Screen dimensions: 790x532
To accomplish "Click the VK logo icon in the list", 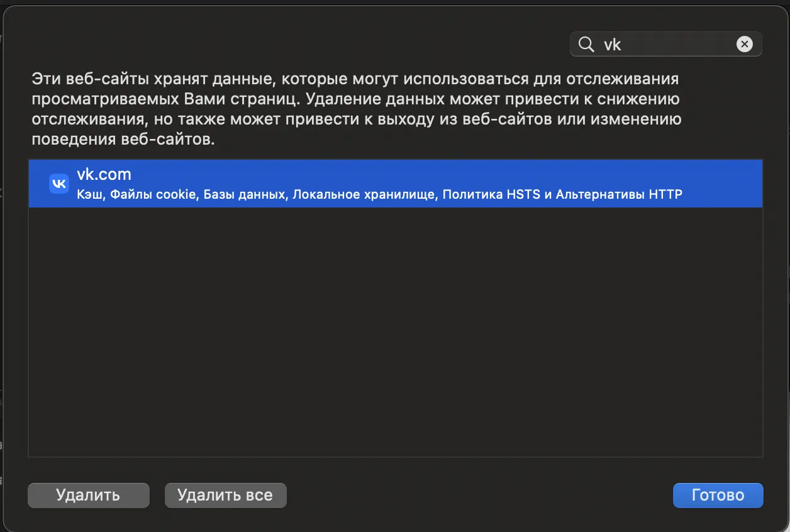I will [x=59, y=184].
